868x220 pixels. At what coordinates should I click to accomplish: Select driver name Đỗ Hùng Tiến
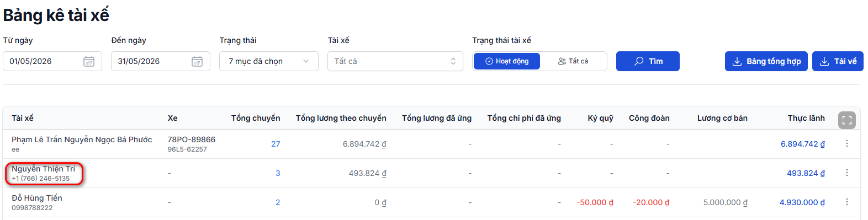pyautogui.click(x=37, y=198)
